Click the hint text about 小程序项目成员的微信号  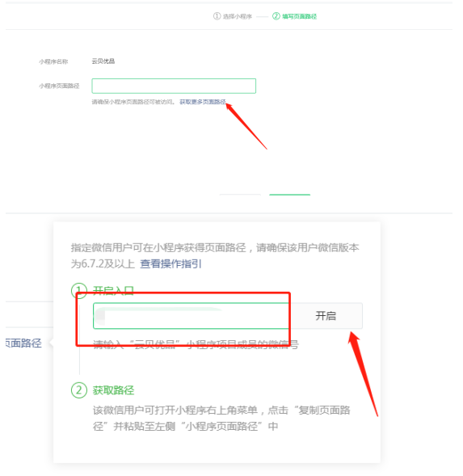click(x=196, y=344)
